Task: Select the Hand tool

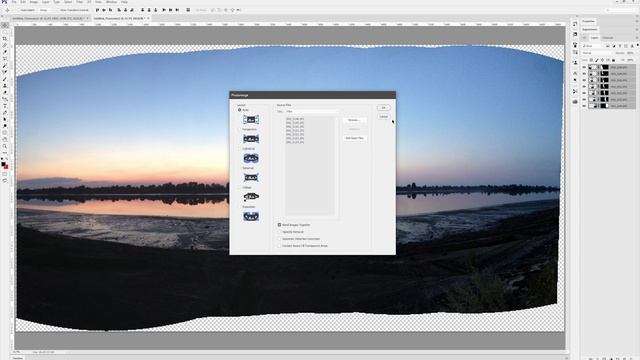Action: (5, 139)
